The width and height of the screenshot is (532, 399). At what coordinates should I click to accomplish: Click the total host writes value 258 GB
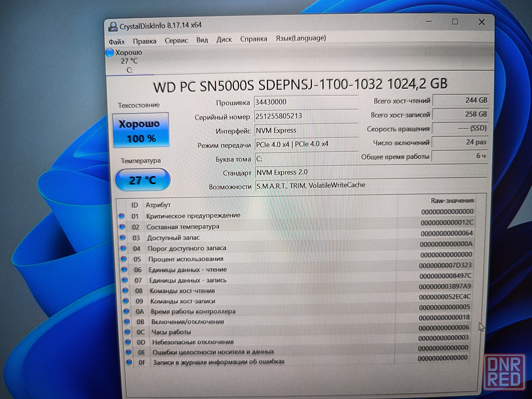(460, 114)
